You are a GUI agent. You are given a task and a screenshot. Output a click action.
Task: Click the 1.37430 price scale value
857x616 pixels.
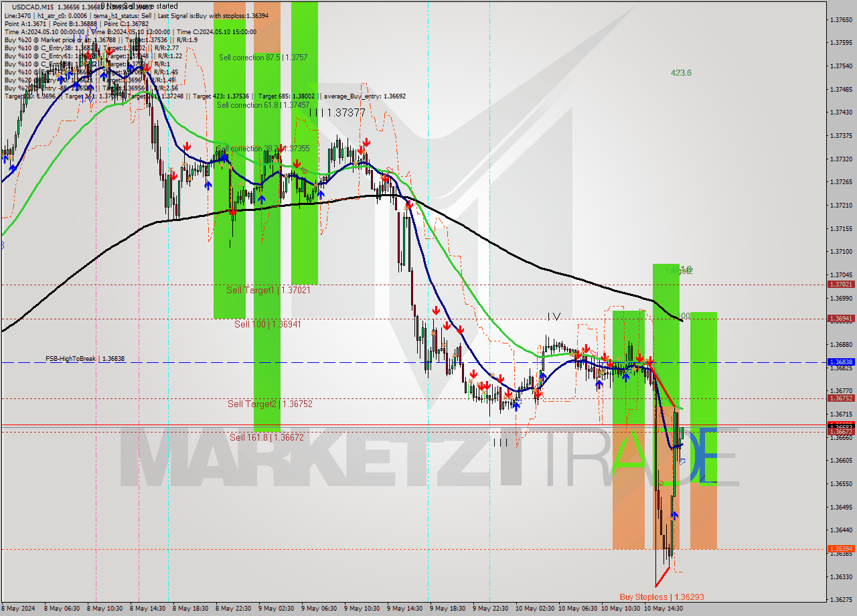[841, 112]
